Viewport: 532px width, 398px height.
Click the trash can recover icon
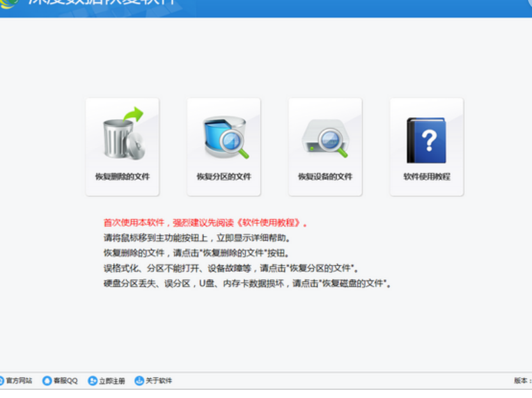click(x=123, y=135)
